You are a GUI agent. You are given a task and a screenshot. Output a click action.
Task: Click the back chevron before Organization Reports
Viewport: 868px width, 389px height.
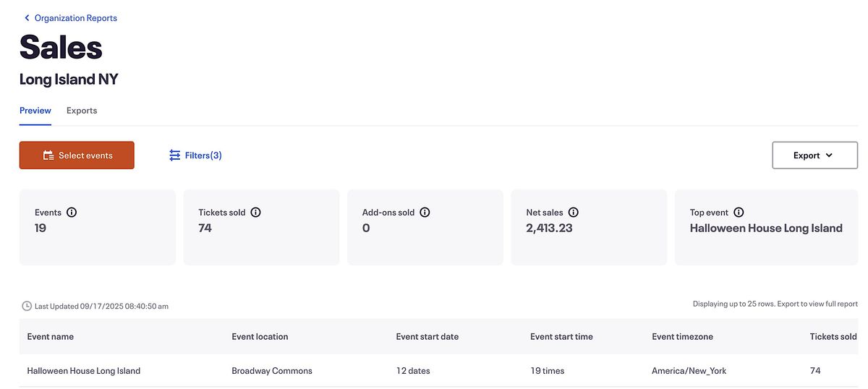(27, 18)
